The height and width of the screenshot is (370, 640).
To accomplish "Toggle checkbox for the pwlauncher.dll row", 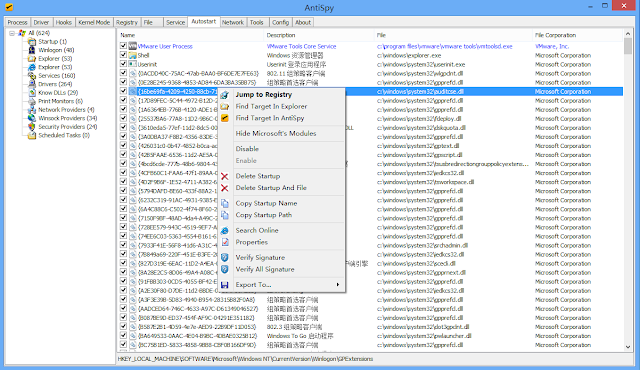I will [x=123, y=335].
